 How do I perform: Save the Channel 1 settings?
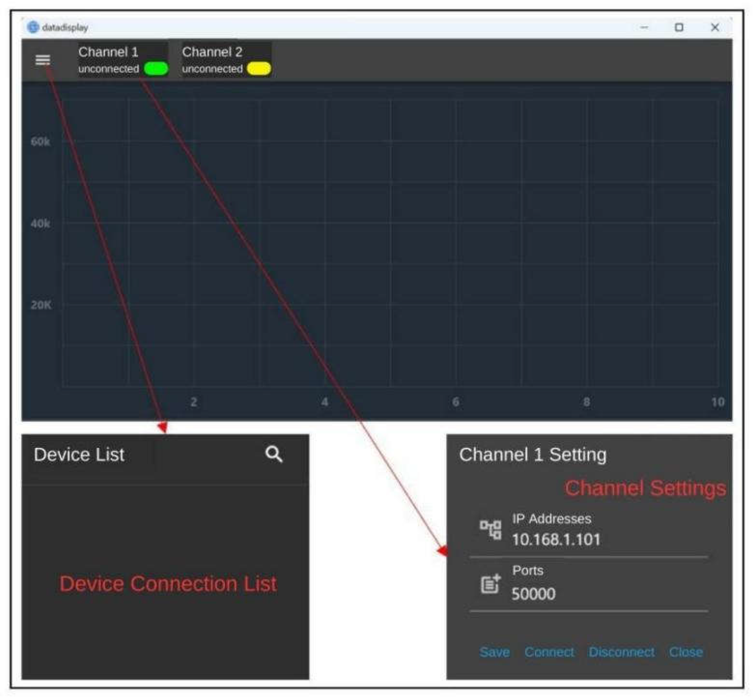(x=494, y=652)
